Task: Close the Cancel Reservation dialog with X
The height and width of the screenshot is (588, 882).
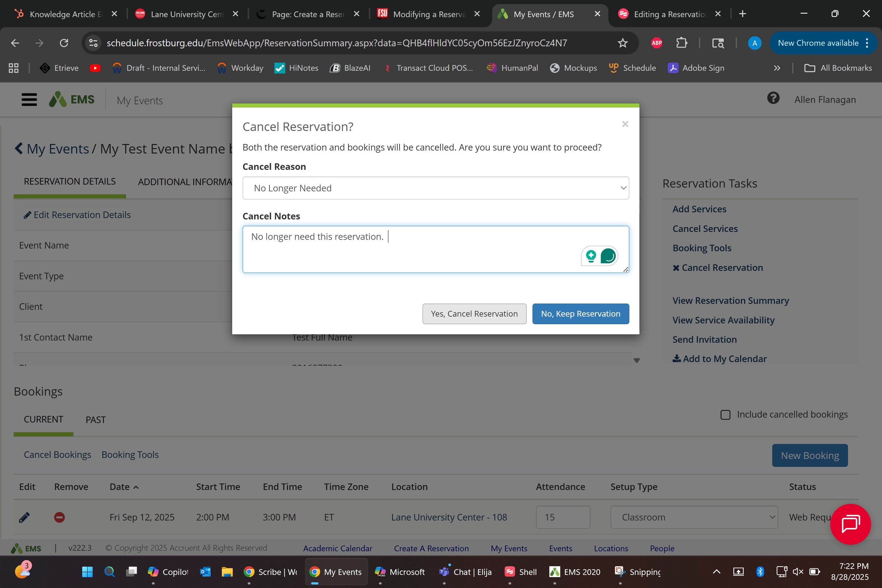Action: pyautogui.click(x=625, y=124)
